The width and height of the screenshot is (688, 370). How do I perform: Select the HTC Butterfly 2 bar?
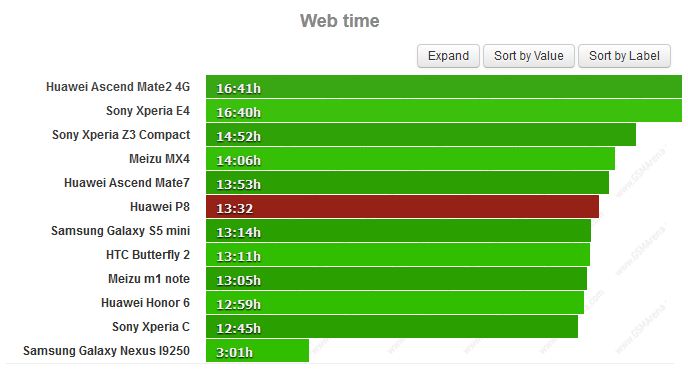tap(398, 255)
